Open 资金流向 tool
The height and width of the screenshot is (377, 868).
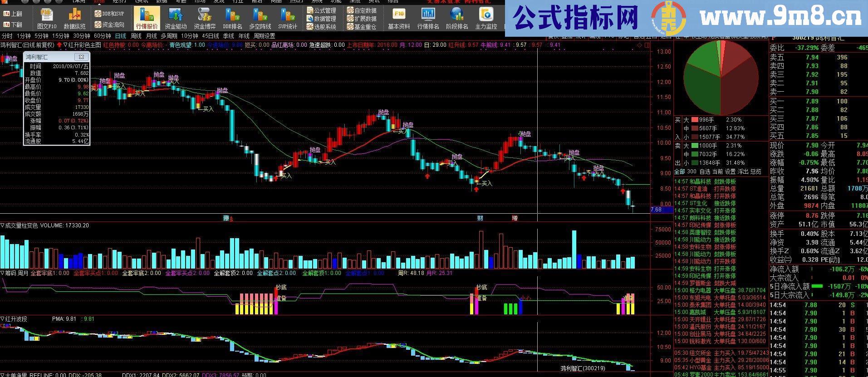pyautogui.click(x=109, y=24)
